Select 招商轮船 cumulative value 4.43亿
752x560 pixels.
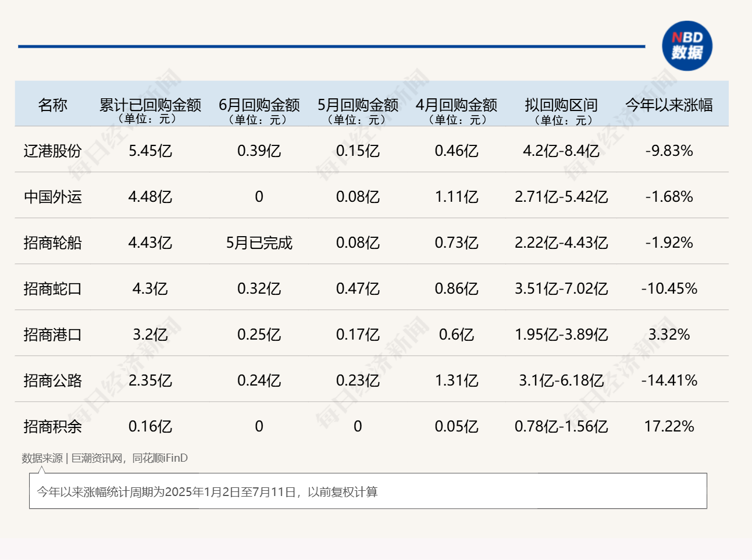click(150, 243)
